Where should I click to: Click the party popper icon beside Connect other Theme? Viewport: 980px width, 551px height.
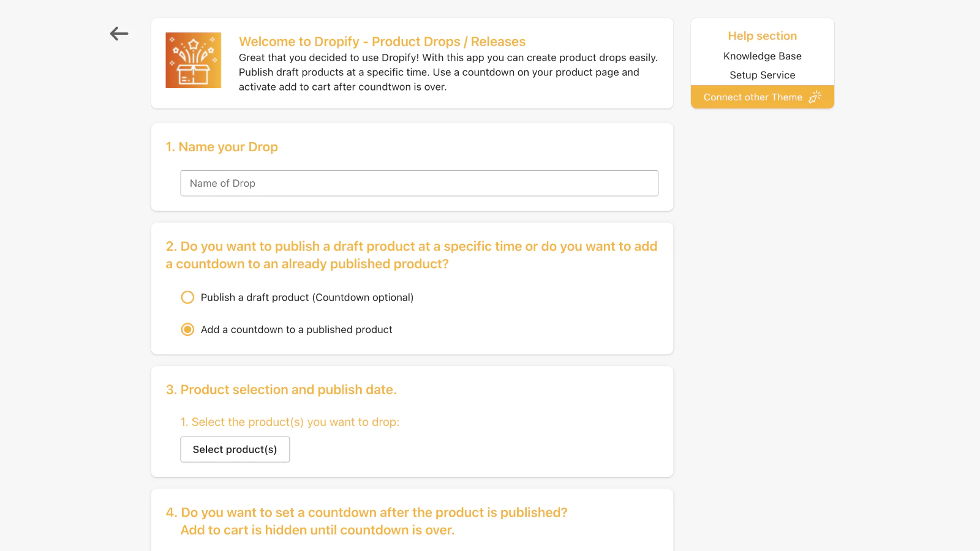pyautogui.click(x=815, y=97)
